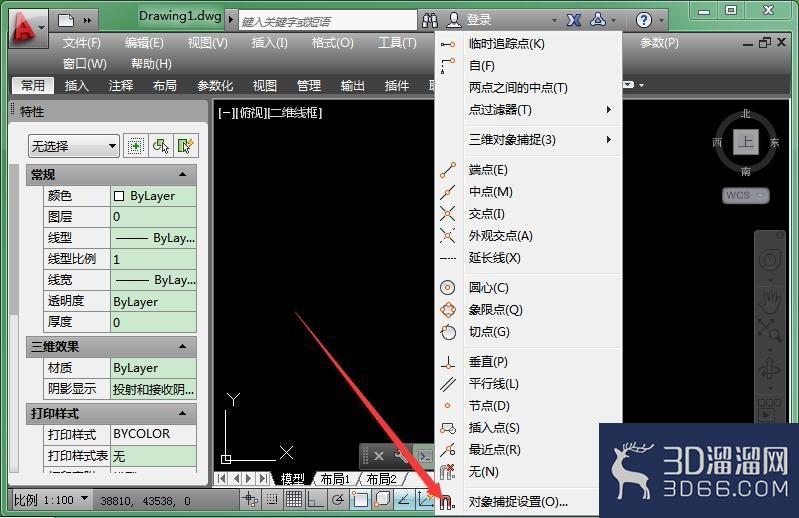Toggle 3D Object Snap in status bar

point(382,500)
